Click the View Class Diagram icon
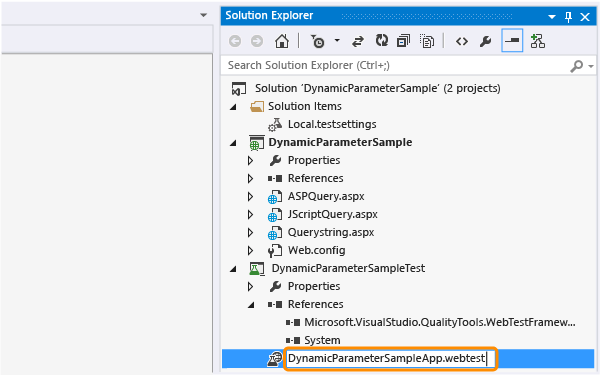The height and width of the screenshot is (375, 600). 538,41
